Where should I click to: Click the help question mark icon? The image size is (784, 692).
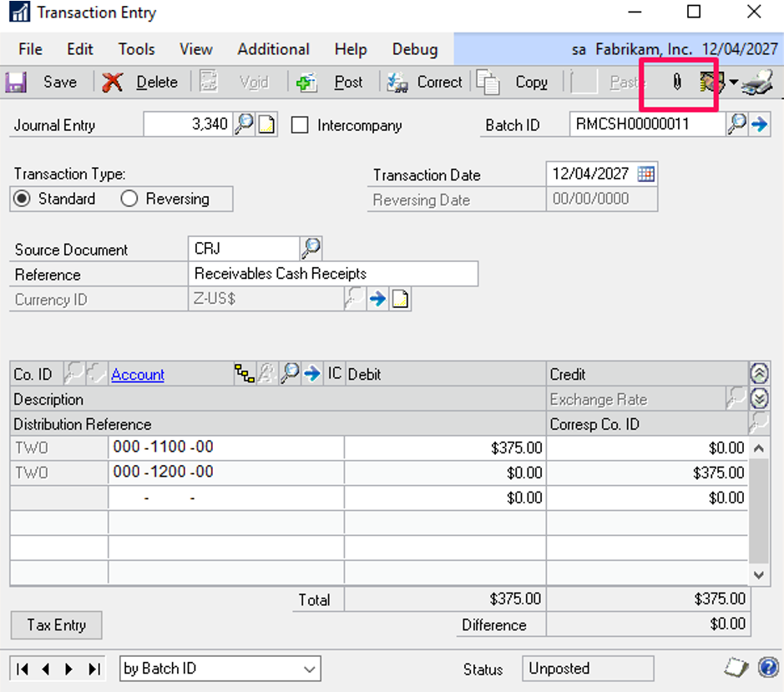coord(767,668)
